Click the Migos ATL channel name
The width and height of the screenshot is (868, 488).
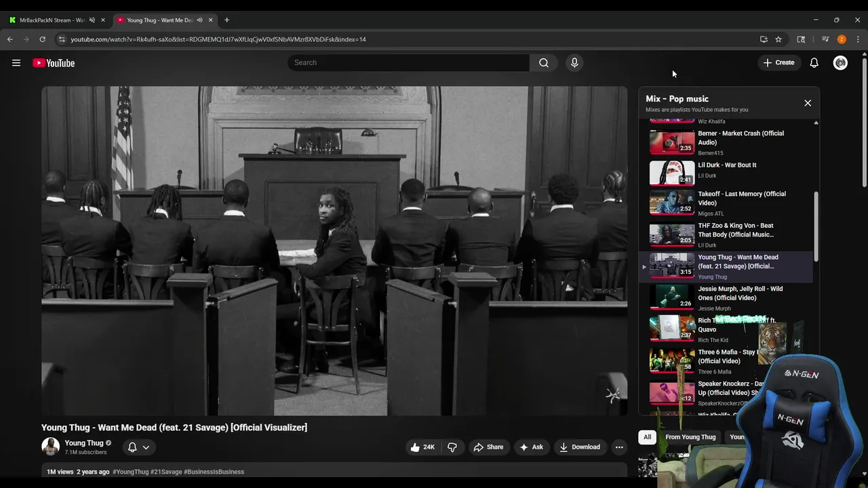pos(711,213)
